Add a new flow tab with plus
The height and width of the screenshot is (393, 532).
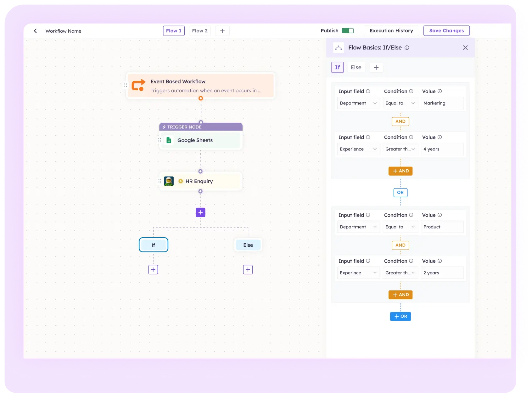pyautogui.click(x=222, y=31)
